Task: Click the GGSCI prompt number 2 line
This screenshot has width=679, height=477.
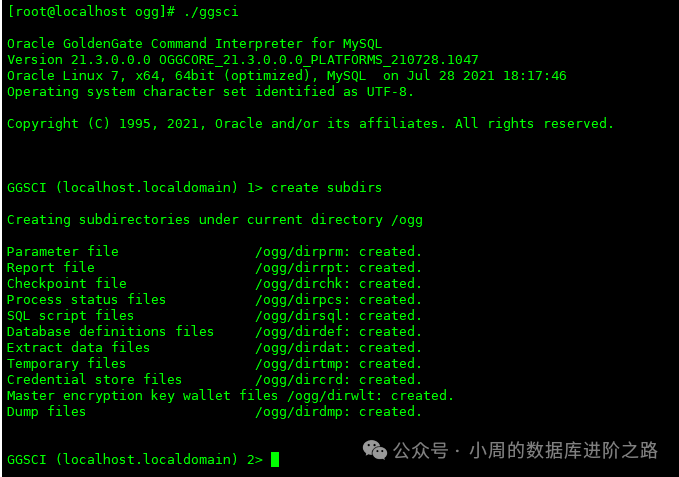Action: [x=135, y=459]
